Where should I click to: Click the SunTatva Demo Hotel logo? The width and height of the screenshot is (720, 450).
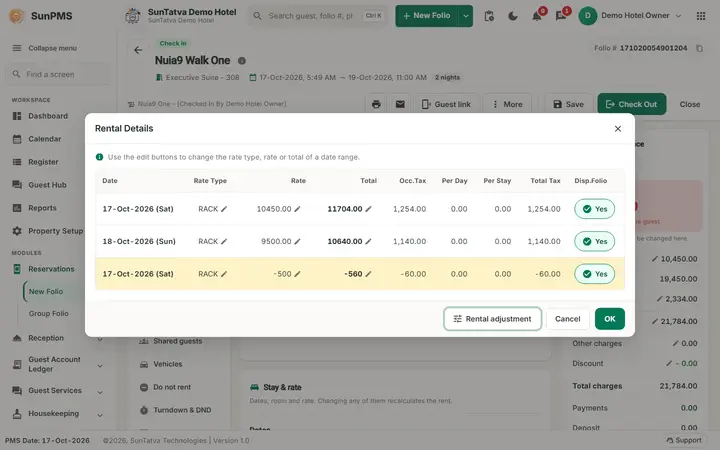click(x=133, y=16)
